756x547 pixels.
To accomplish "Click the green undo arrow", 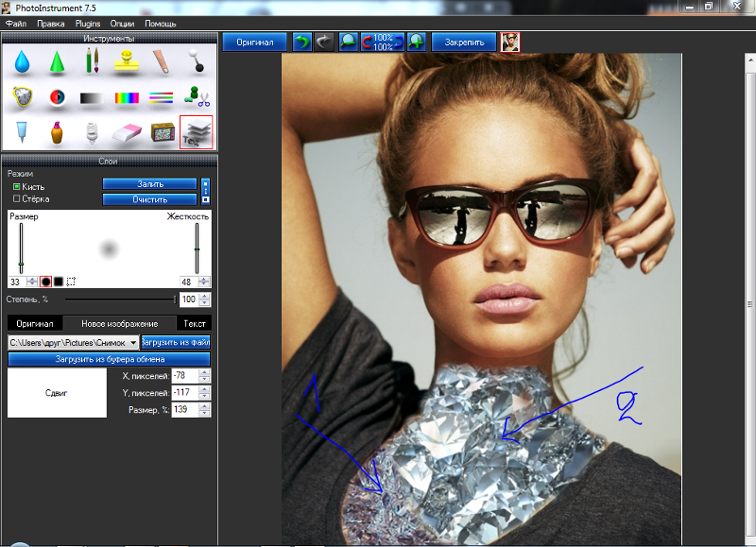I will point(302,42).
